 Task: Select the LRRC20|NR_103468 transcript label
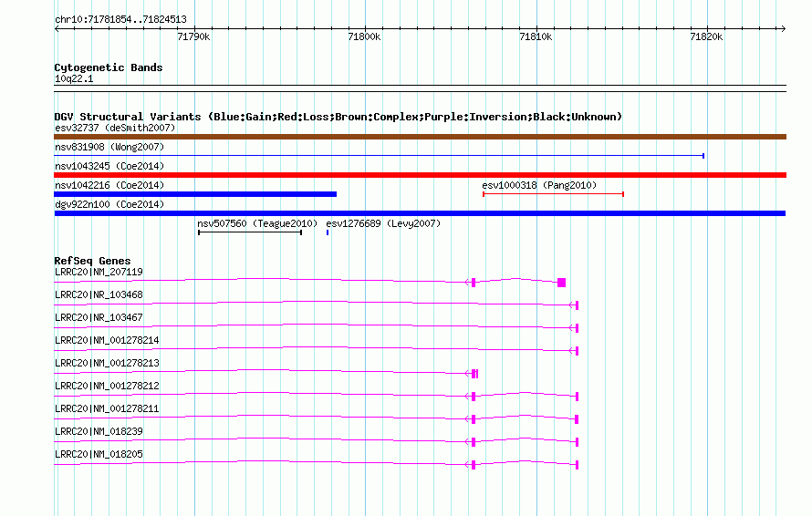coord(99,294)
